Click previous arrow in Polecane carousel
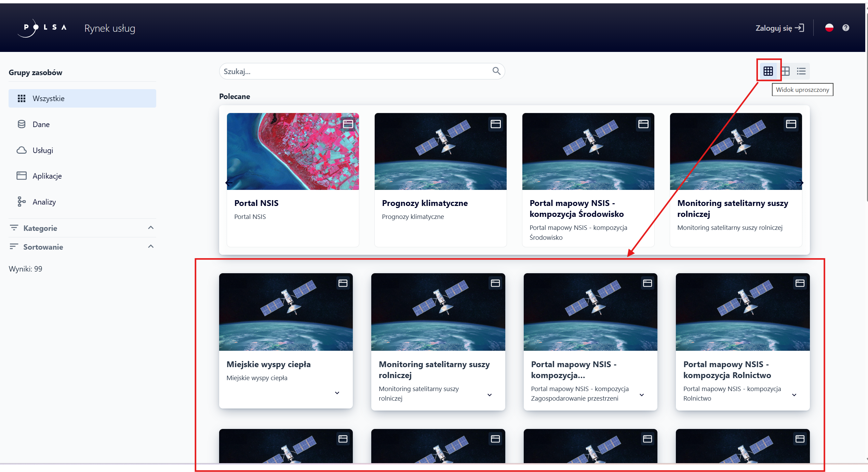The image size is (868, 472). click(229, 183)
